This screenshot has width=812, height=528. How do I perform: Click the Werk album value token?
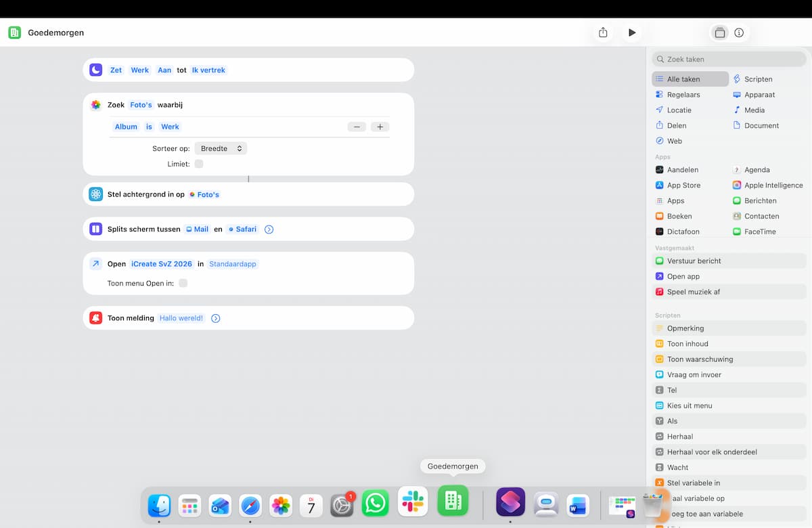[x=170, y=127]
